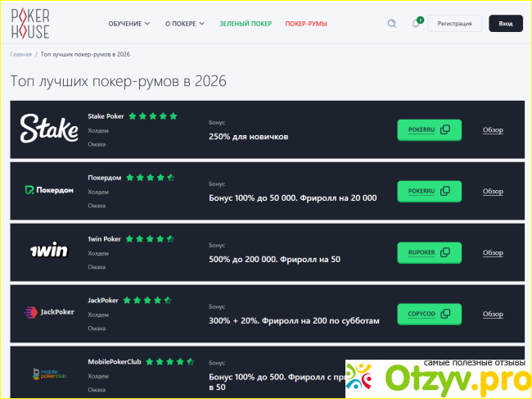Click the Stake logo image
532x399 pixels.
[49, 129]
